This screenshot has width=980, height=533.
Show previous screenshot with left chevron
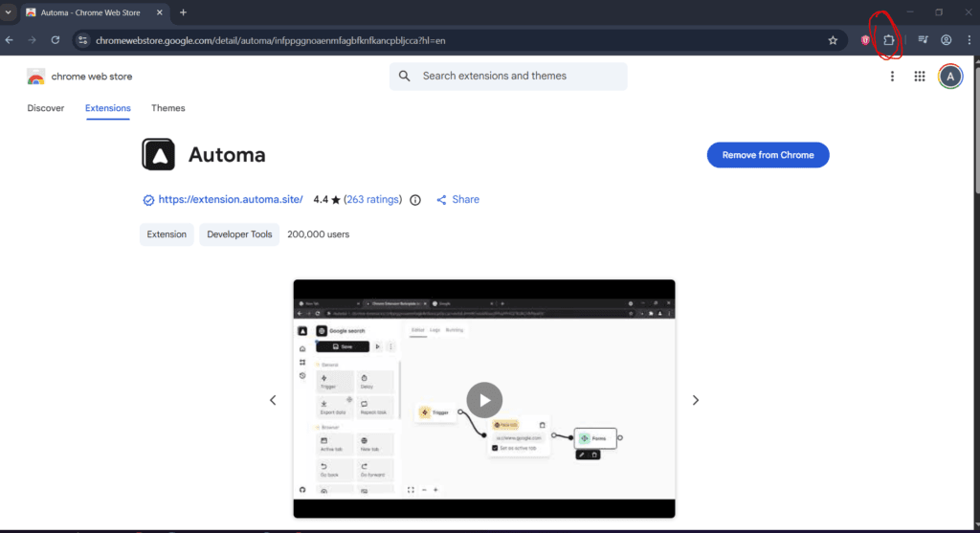click(x=273, y=400)
